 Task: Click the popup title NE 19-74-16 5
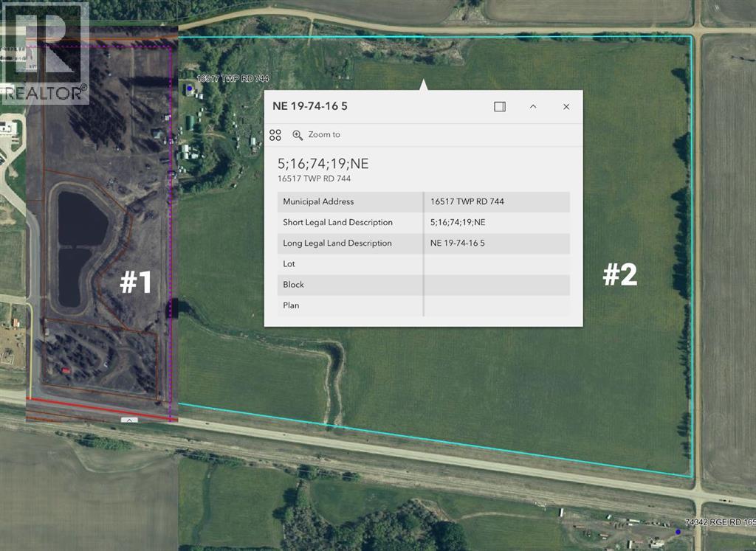pyautogui.click(x=310, y=106)
